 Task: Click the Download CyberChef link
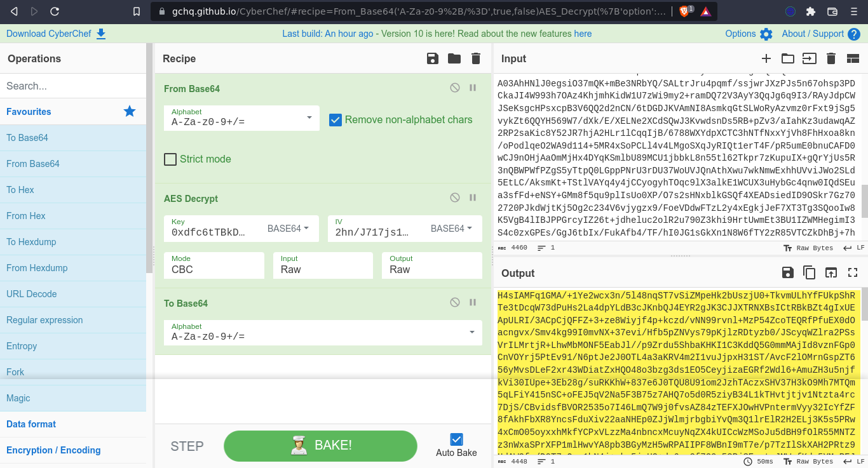tap(56, 34)
